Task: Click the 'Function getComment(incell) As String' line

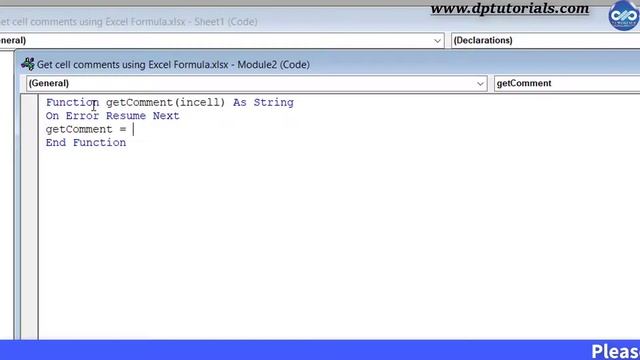Action: click(170, 102)
